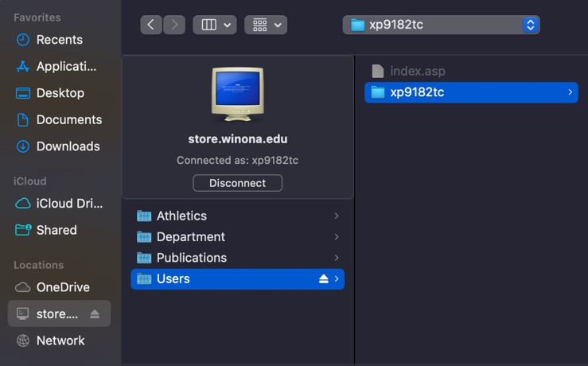The width and height of the screenshot is (588, 366).
Task: Select the index.asp file
Action: [x=417, y=72]
